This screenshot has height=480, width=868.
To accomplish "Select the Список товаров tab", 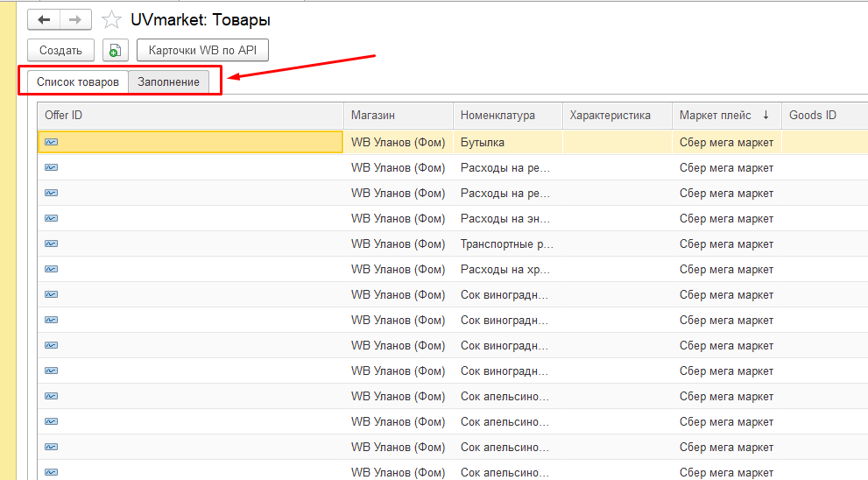I will pyautogui.click(x=78, y=82).
